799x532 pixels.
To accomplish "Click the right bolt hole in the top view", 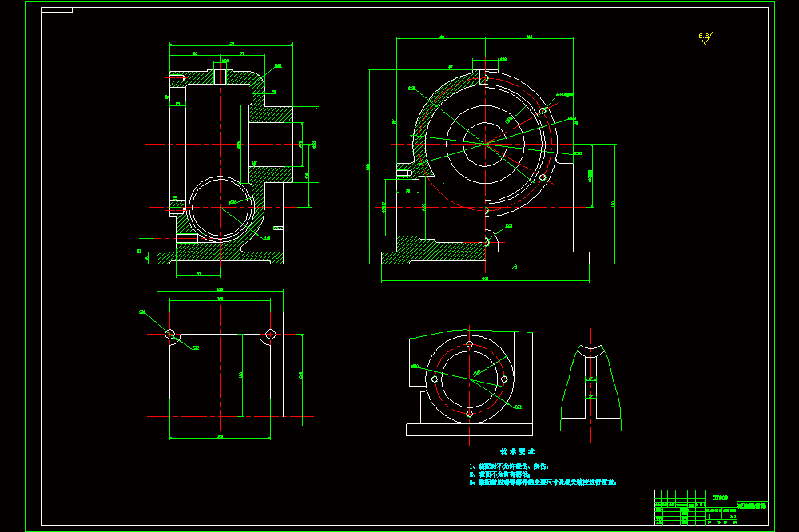I will click(x=271, y=334).
